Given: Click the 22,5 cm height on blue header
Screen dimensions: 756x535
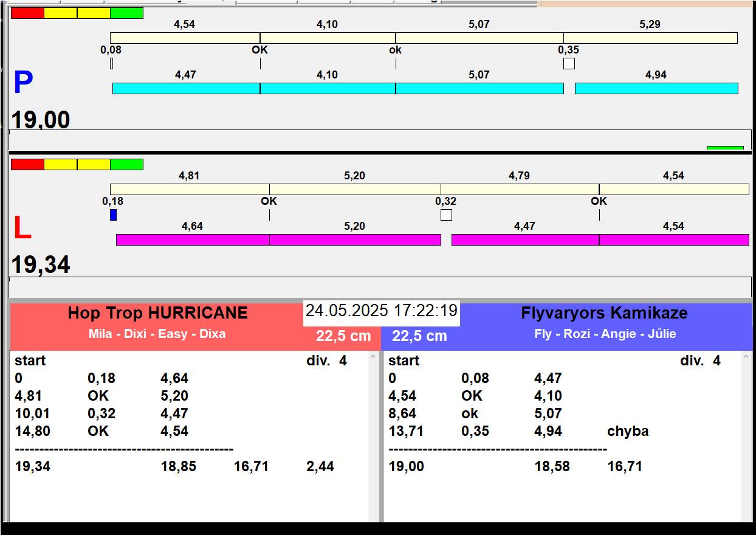Looking at the screenshot, I should click(x=419, y=336).
